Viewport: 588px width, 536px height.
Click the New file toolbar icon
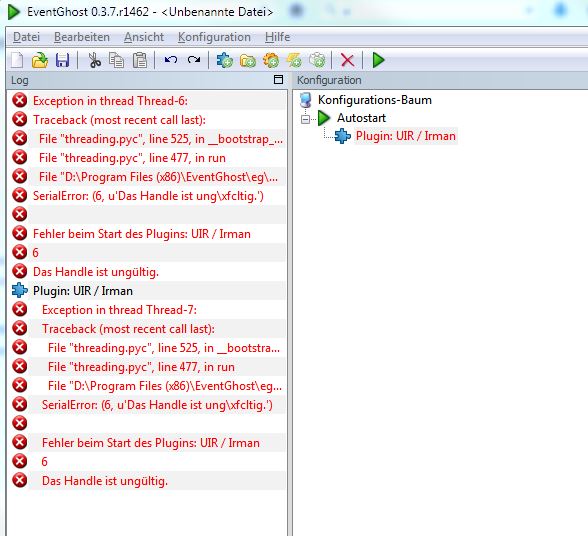coord(17,60)
